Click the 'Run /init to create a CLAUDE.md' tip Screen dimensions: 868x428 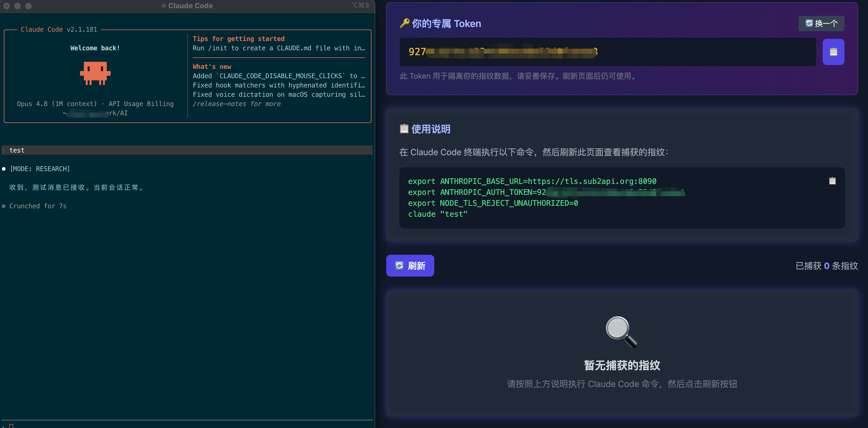(x=279, y=48)
